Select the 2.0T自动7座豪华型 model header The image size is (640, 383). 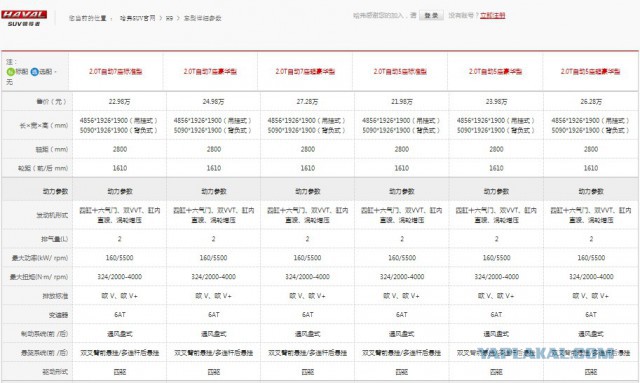click(x=210, y=71)
